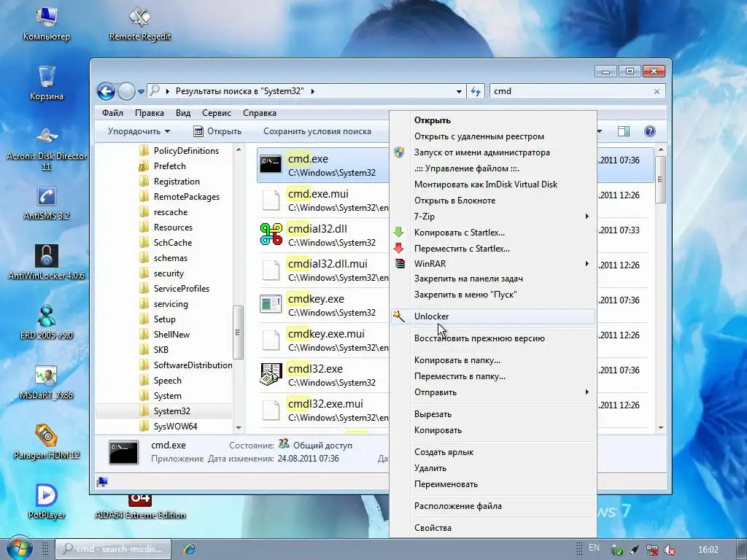
Task: Select the cmd.exe.mui result row
Action: click(x=324, y=200)
